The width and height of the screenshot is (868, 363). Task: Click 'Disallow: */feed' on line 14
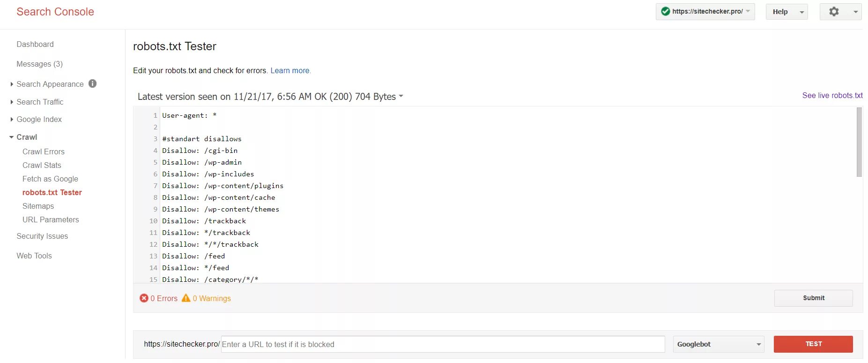[196, 268]
